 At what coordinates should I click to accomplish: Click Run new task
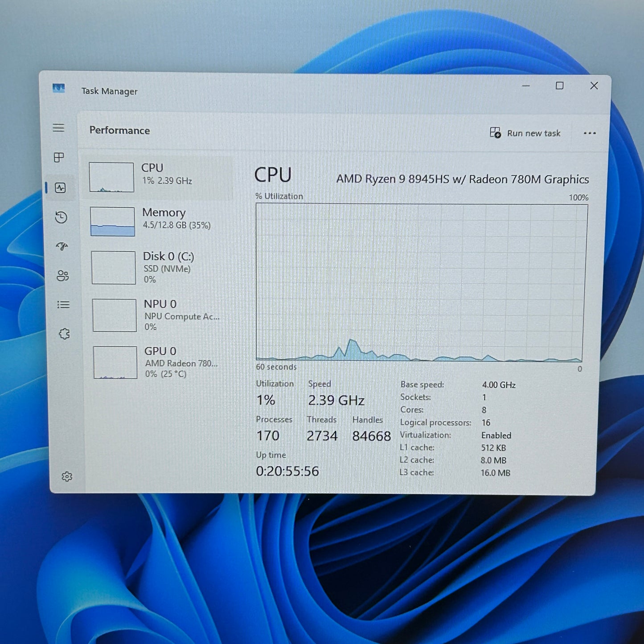click(x=526, y=133)
